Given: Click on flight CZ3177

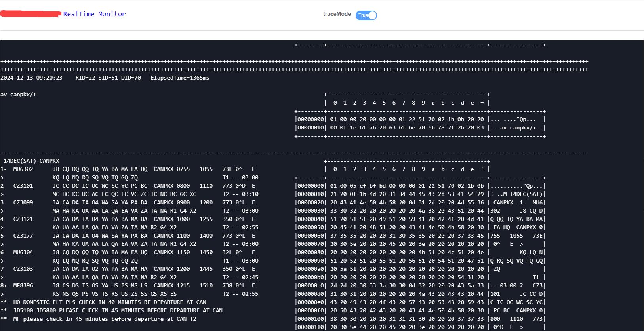Looking at the screenshot, I should (x=23, y=236).
